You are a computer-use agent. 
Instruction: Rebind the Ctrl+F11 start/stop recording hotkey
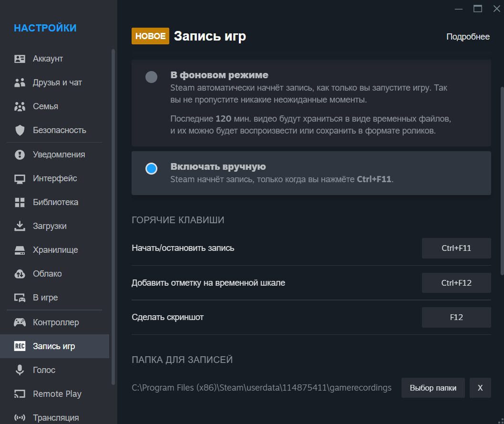coord(456,248)
